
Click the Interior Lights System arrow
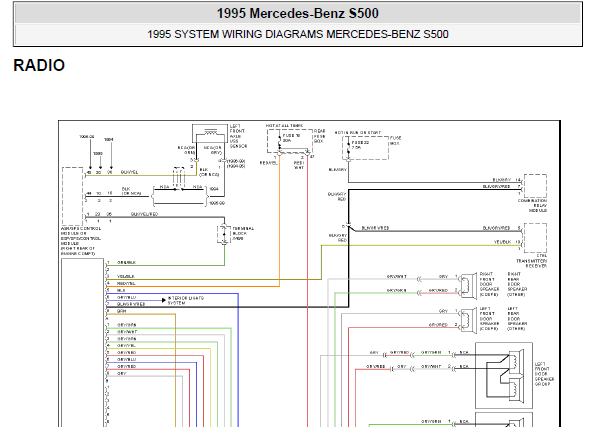(164, 300)
